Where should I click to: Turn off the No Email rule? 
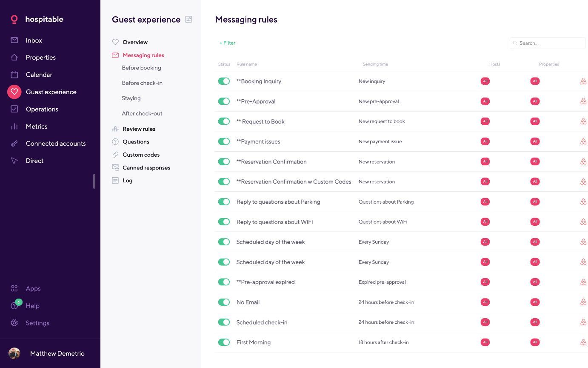tap(224, 302)
